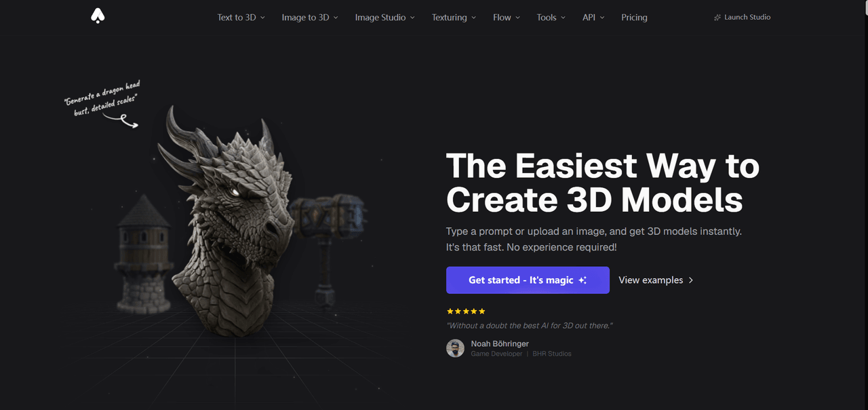868x410 pixels.
Task: Expand the API dropdown
Action: point(593,18)
